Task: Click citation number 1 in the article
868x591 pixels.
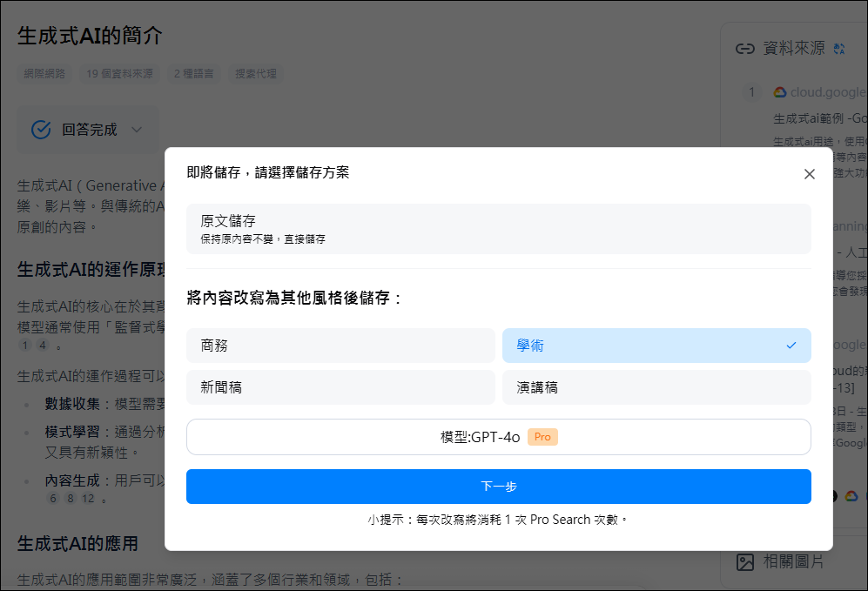Action: click(x=25, y=346)
